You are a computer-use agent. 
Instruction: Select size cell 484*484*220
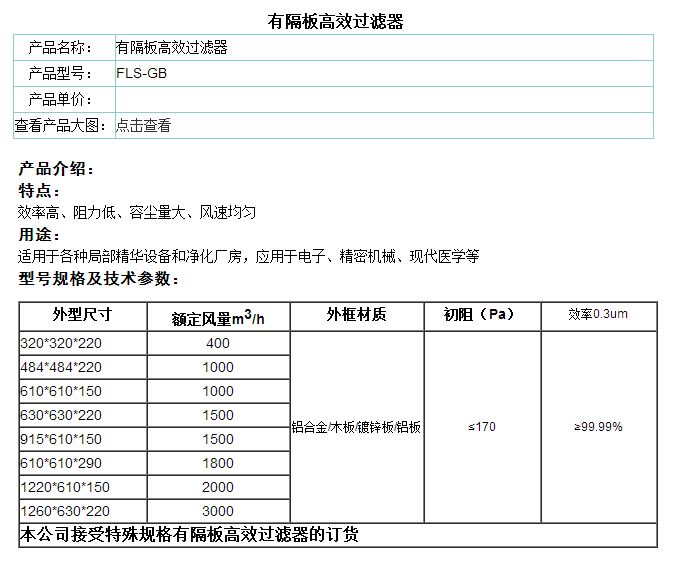(x=61, y=367)
